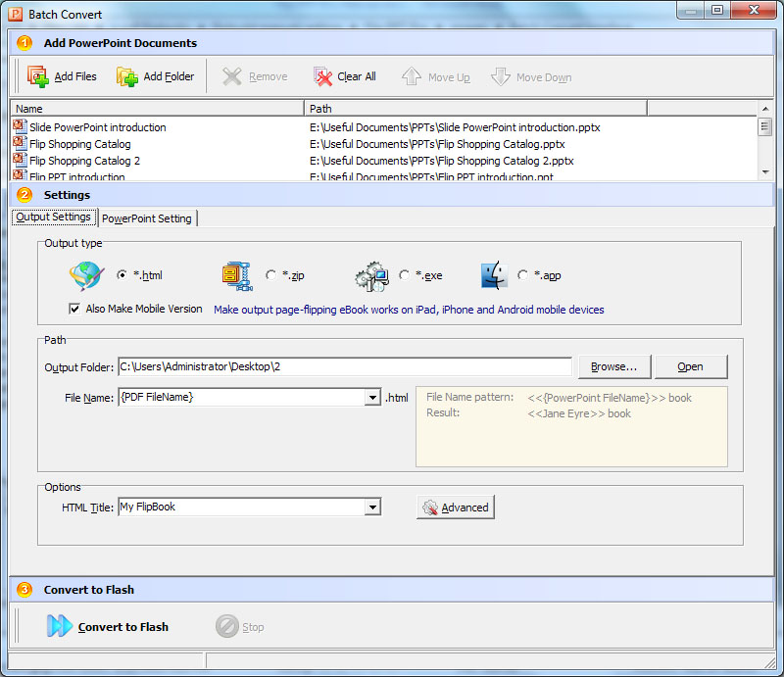Open the File Name pattern dropdown

(371, 397)
